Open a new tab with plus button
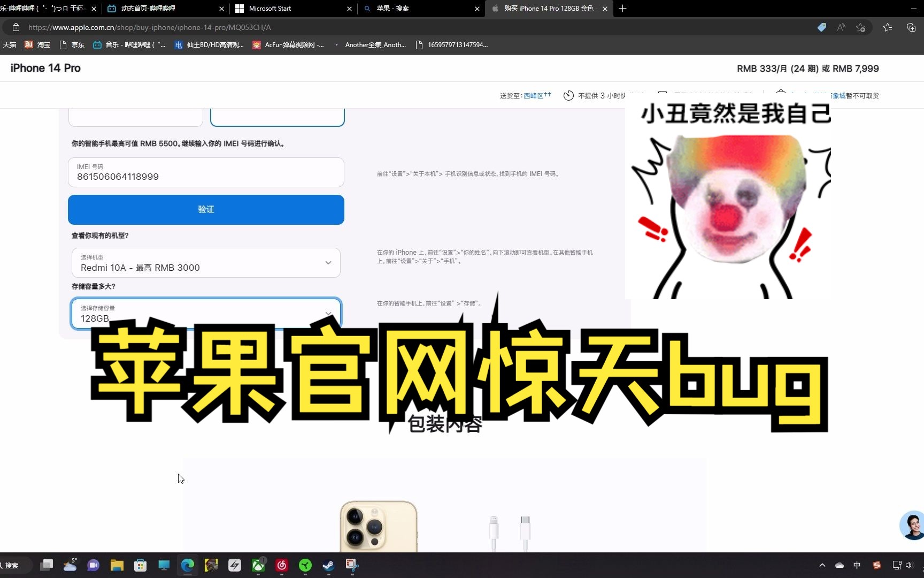 click(x=622, y=9)
